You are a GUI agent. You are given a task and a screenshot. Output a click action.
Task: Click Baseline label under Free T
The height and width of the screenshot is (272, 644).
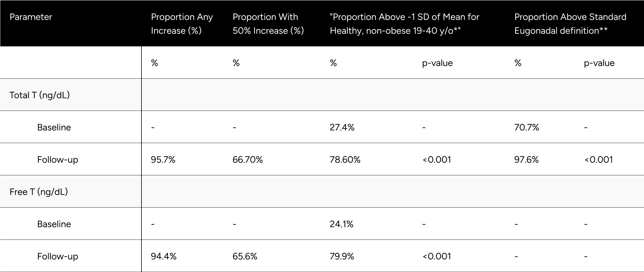pyautogui.click(x=54, y=224)
